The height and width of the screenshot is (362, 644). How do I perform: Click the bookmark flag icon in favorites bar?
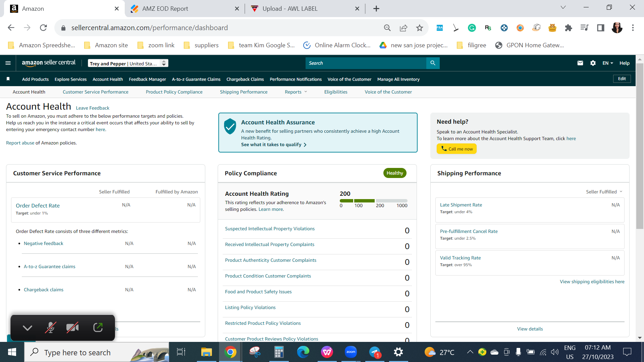tap(8, 79)
